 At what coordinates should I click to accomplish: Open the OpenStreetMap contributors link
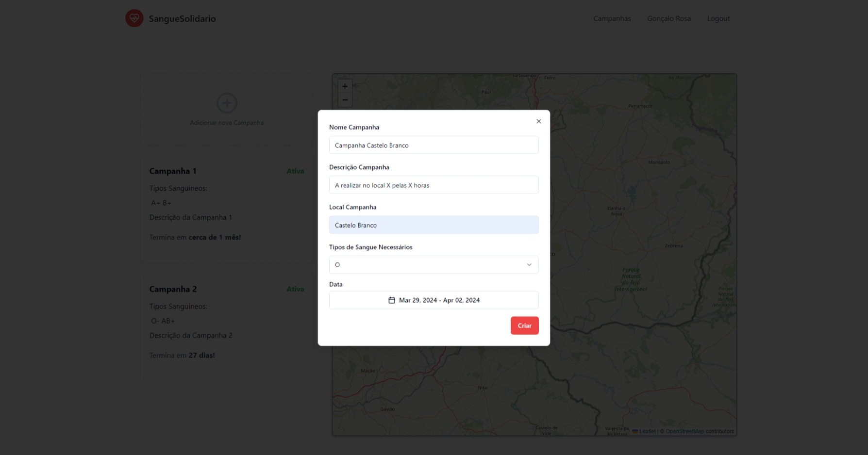(684, 431)
